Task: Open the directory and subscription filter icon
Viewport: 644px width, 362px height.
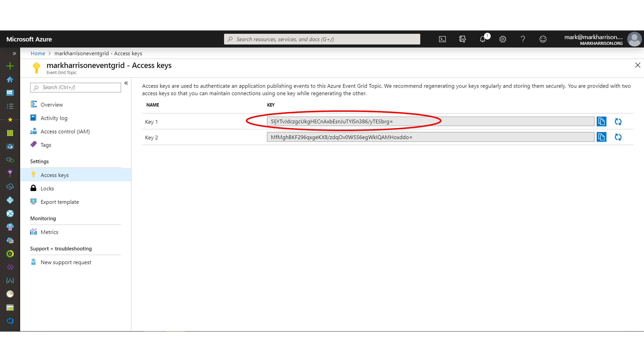Action: (x=462, y=39)
